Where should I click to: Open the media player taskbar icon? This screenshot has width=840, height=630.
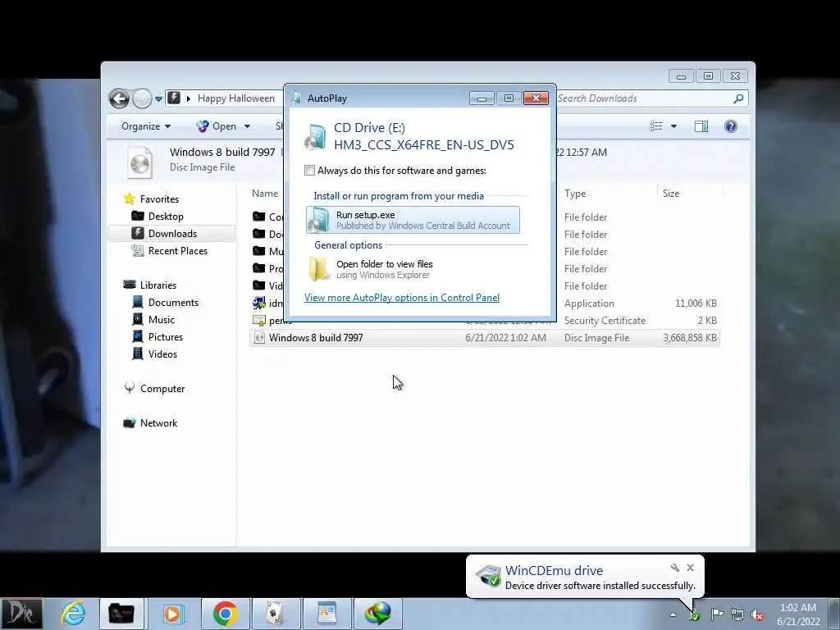pyautogui.click(x=172, y=614)
